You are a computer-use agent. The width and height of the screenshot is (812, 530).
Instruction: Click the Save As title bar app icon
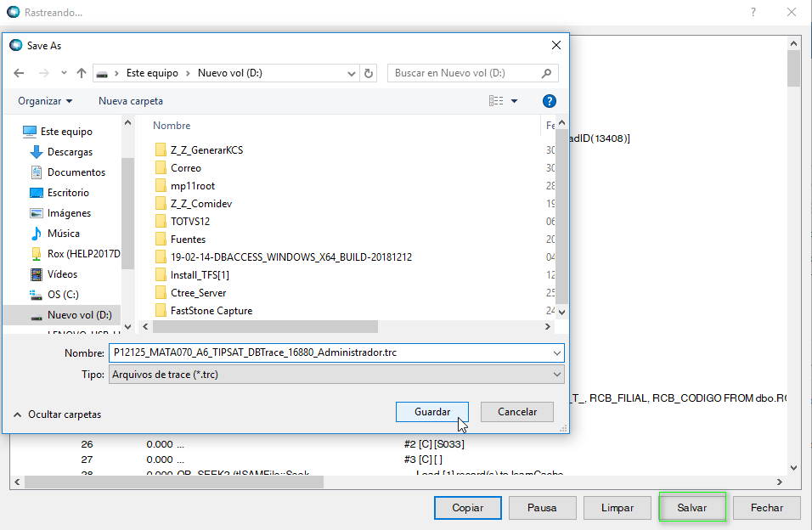point(16,46)
